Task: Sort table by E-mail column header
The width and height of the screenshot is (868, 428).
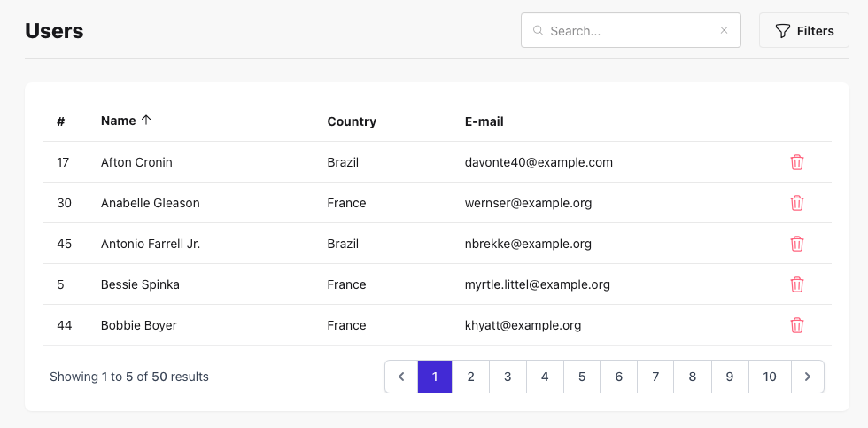Action: (x=484, y=121)
